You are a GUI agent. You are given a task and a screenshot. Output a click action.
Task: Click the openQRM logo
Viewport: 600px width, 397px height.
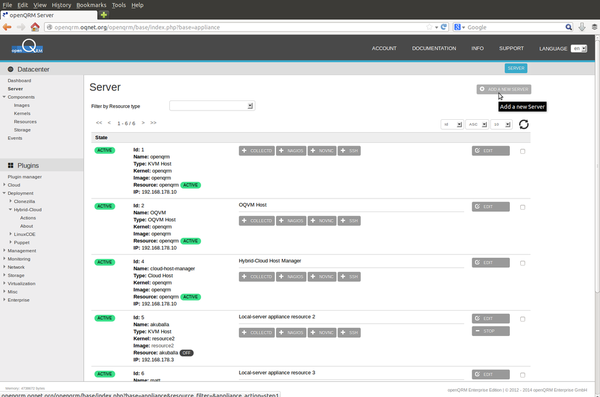(27, 47)
